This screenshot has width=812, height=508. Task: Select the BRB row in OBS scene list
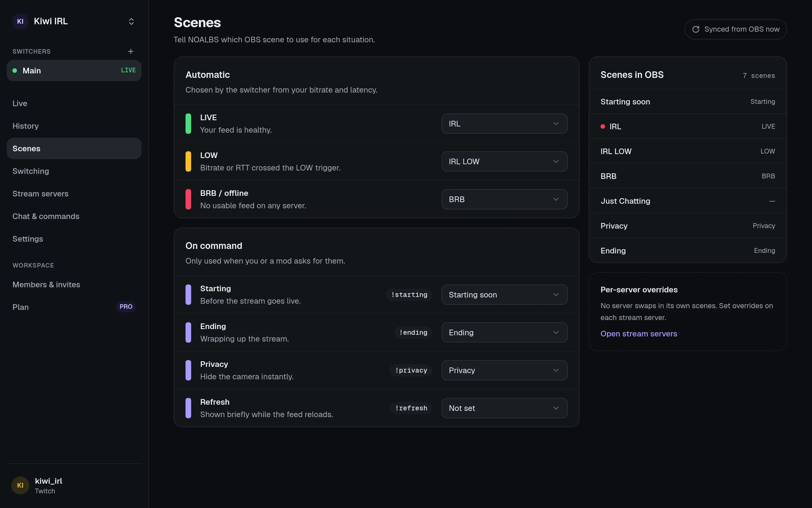[x=687, y=176]
